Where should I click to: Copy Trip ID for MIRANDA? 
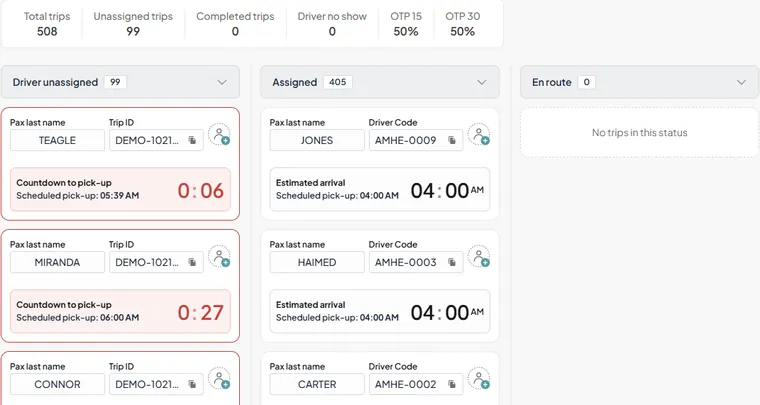(192, 263)
